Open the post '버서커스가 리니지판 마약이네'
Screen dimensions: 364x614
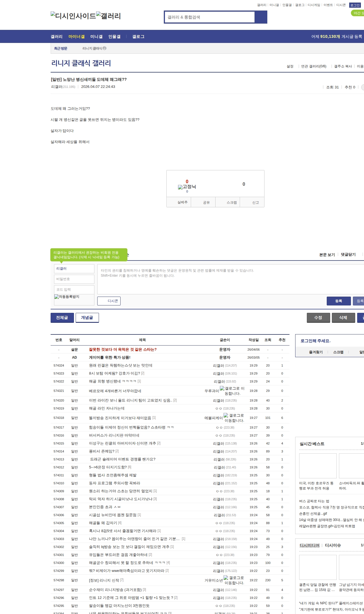click(114, 435)
